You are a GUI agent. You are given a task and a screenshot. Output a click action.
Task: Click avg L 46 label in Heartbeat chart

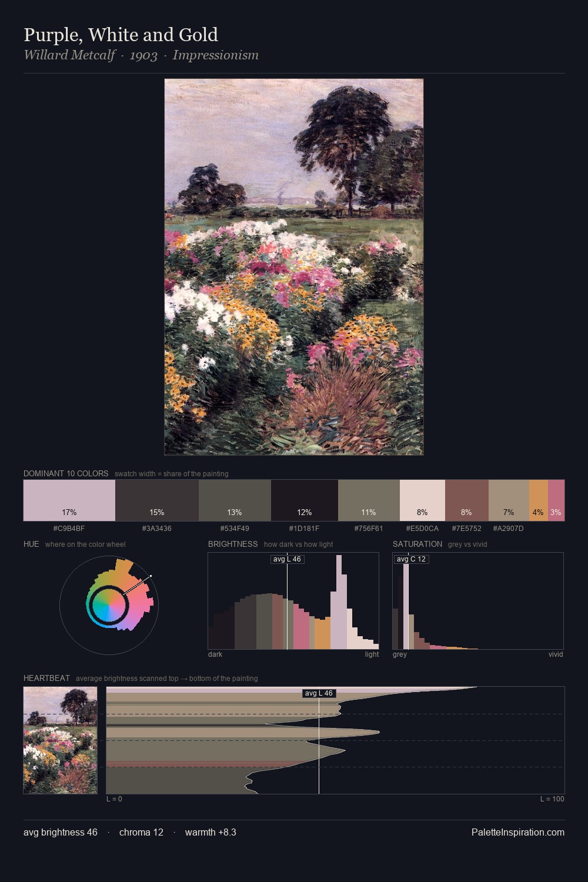(x=319, y=693)
